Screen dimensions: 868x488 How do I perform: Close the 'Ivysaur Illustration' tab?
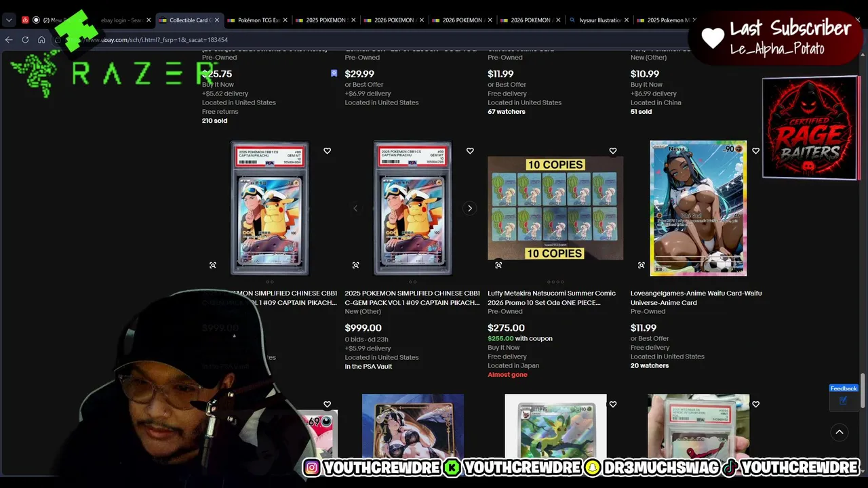[x=626, y=20]
